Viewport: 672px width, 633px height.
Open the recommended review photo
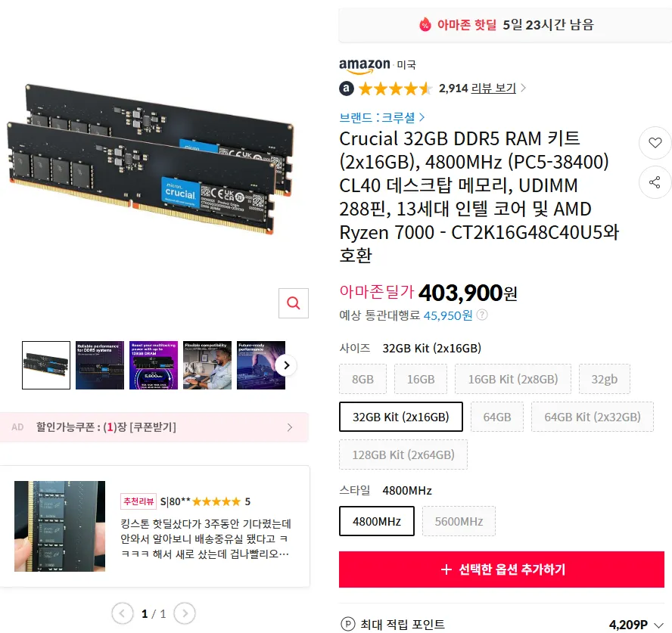60,526
